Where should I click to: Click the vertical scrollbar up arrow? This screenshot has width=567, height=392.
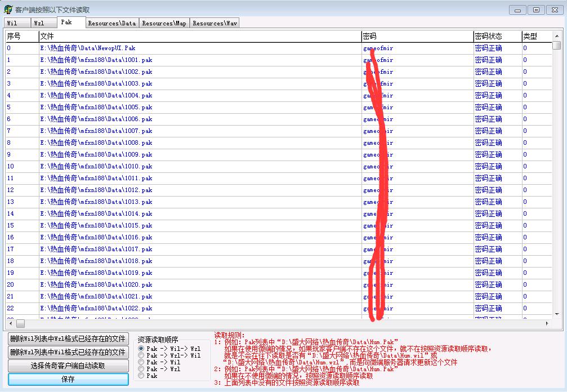coord(556,36)
